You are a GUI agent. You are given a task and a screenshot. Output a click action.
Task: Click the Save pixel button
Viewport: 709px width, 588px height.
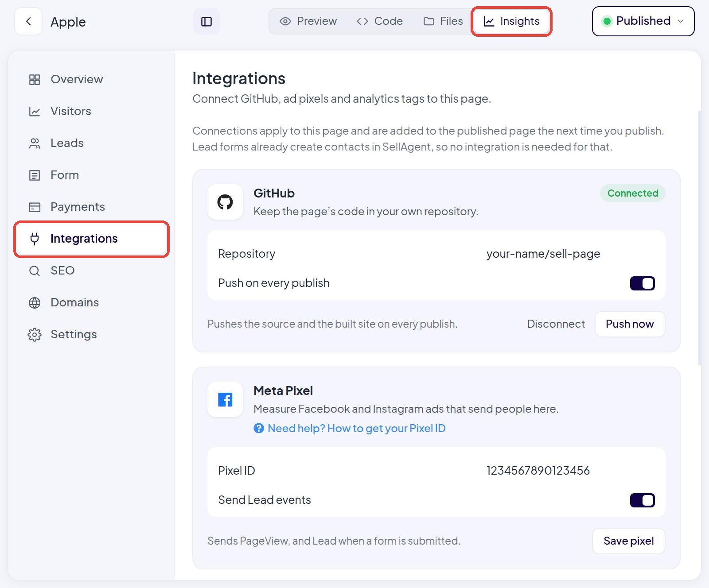[x=628, y=541]
